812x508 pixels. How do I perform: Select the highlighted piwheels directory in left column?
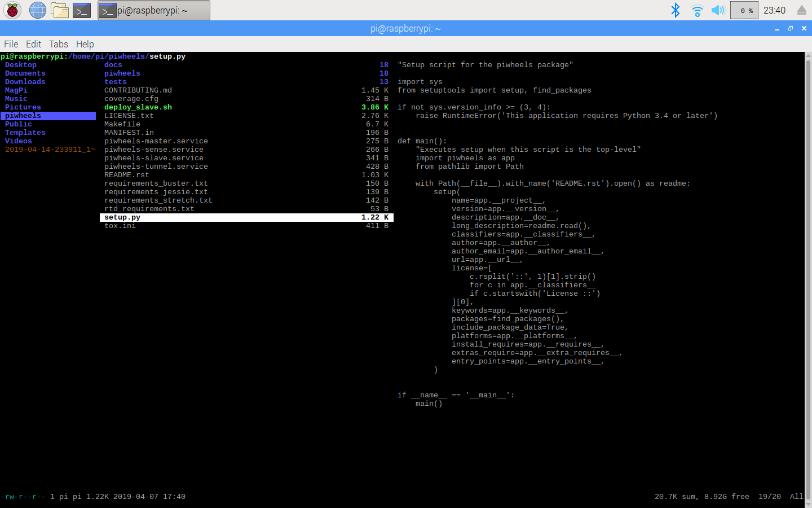point(48,116)
